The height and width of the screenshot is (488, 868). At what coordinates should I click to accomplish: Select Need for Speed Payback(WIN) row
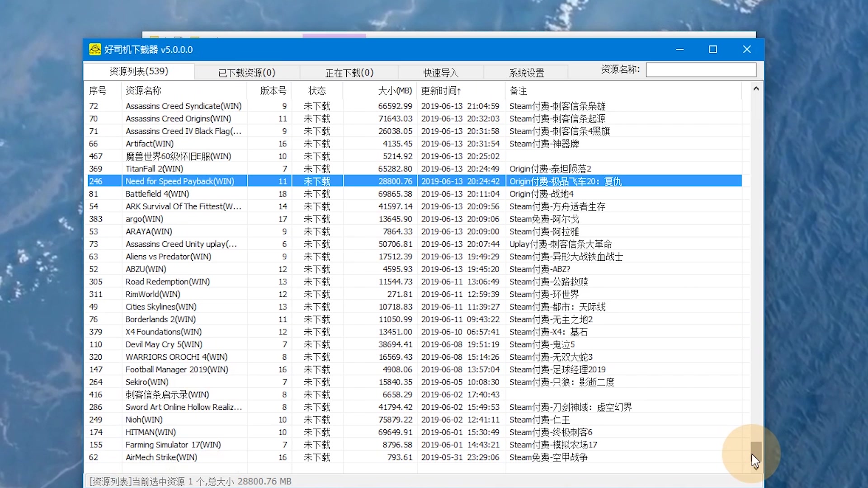pyautogui.click(x=414, y=181)
